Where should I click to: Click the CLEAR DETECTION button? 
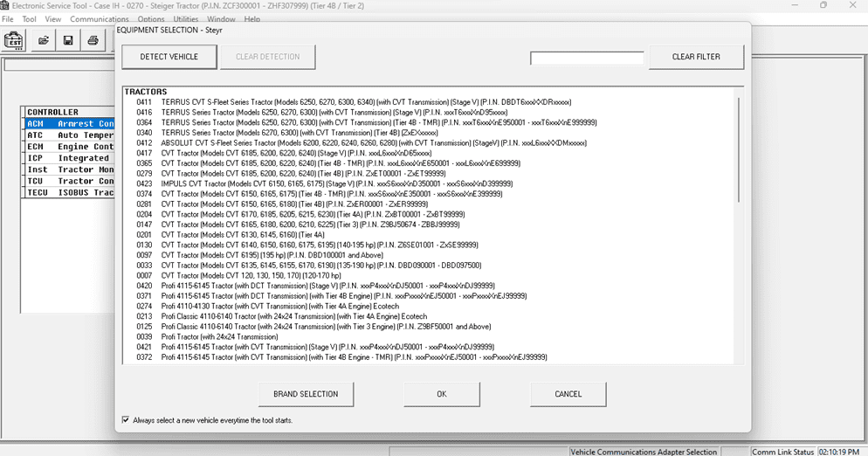(268, 57)
